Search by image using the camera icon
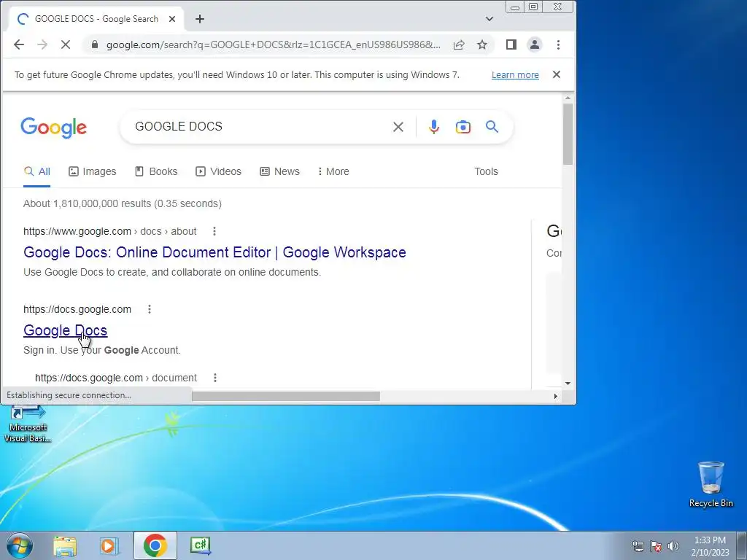The height and width of the screenshot is (560, 747). click(462, 127)
